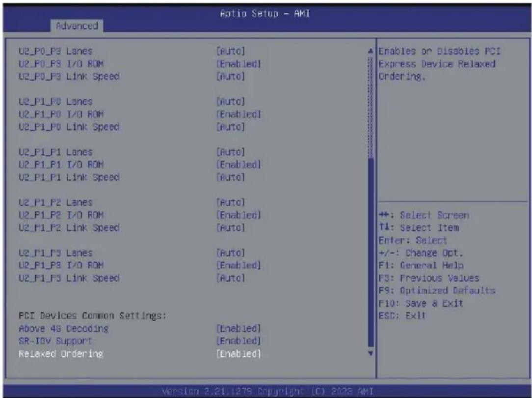
Task: Change U2_P1_P2 Lanes Auto value
Action: coord(230,202)
